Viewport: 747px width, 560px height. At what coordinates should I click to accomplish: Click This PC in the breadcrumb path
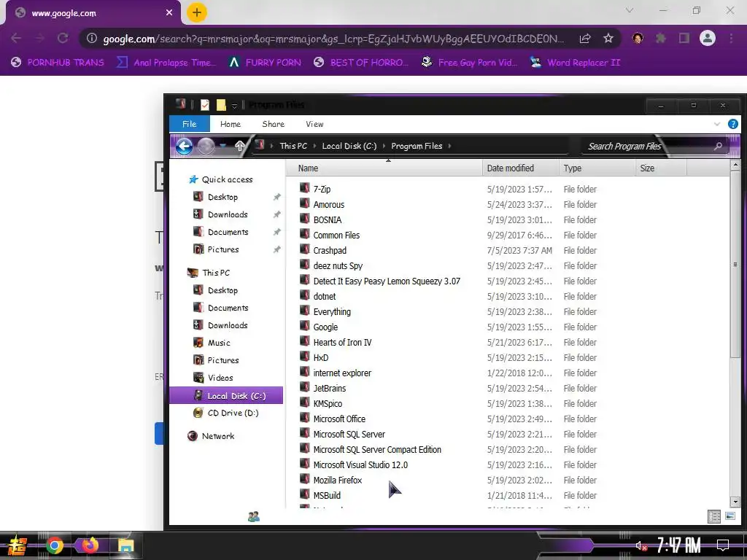293,146
